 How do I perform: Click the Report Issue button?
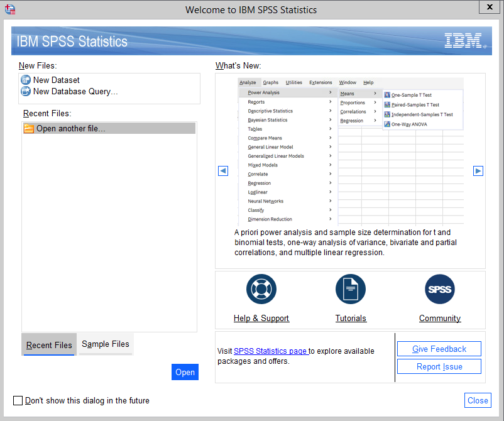(439, 367)
